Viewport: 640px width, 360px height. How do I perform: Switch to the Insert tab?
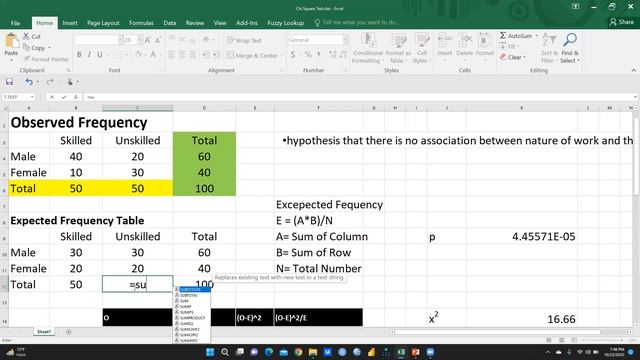pos(70,23)
